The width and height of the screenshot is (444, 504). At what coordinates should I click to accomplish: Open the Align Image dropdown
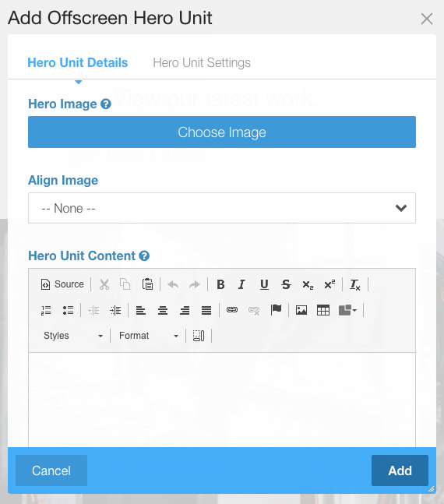(x=222, y=208)
